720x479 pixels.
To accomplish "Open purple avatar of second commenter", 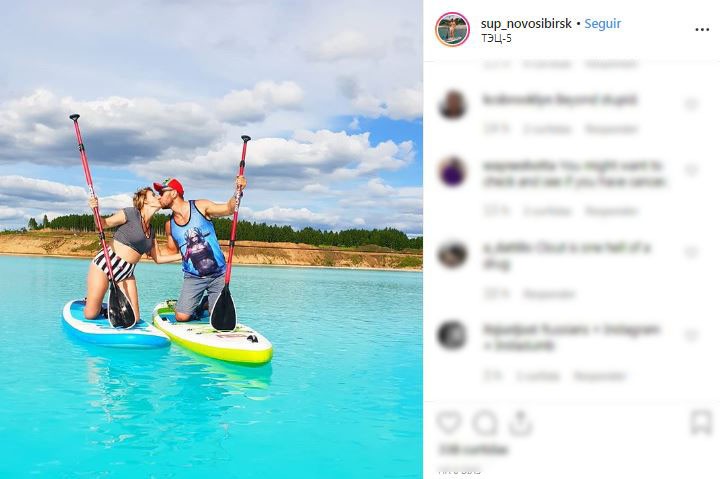I will point(453,171).
